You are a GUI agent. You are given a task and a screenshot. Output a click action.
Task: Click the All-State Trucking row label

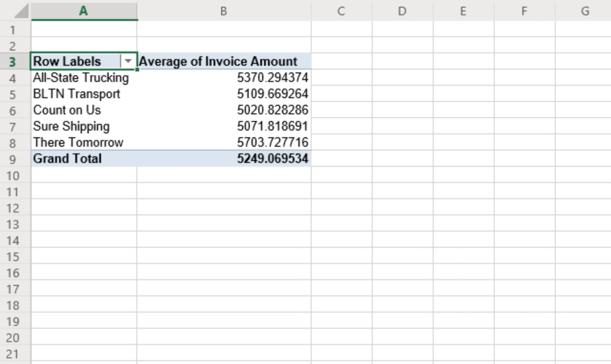tap(81, 78)
